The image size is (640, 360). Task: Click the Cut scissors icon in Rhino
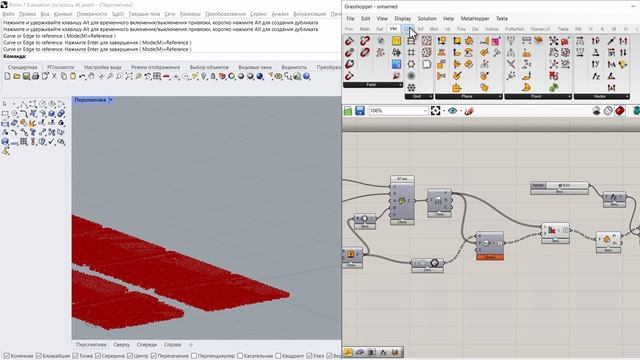[x=54, y=76]
